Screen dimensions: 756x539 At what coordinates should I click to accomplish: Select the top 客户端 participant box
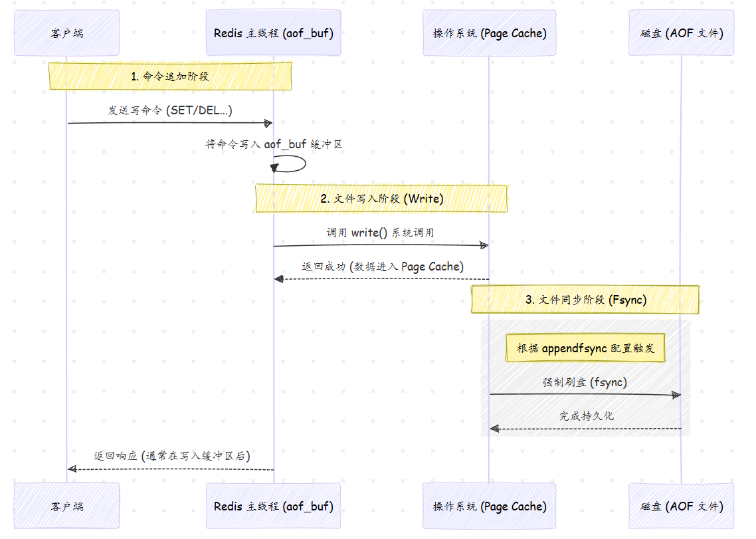coord(66,33)
